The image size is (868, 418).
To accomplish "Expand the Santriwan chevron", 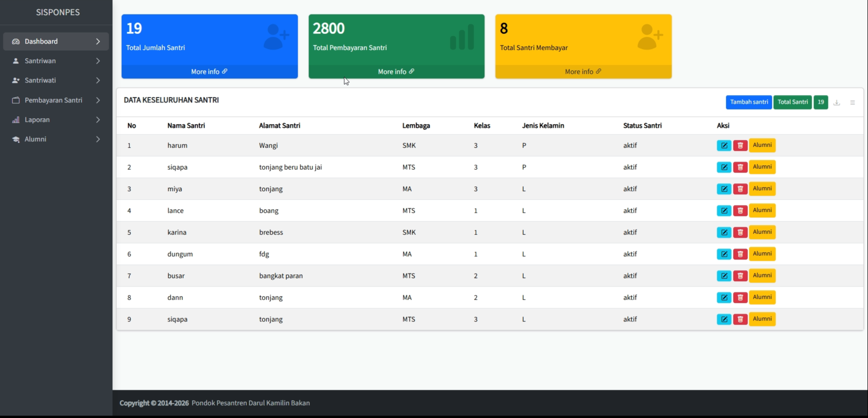I will [98, 61].
